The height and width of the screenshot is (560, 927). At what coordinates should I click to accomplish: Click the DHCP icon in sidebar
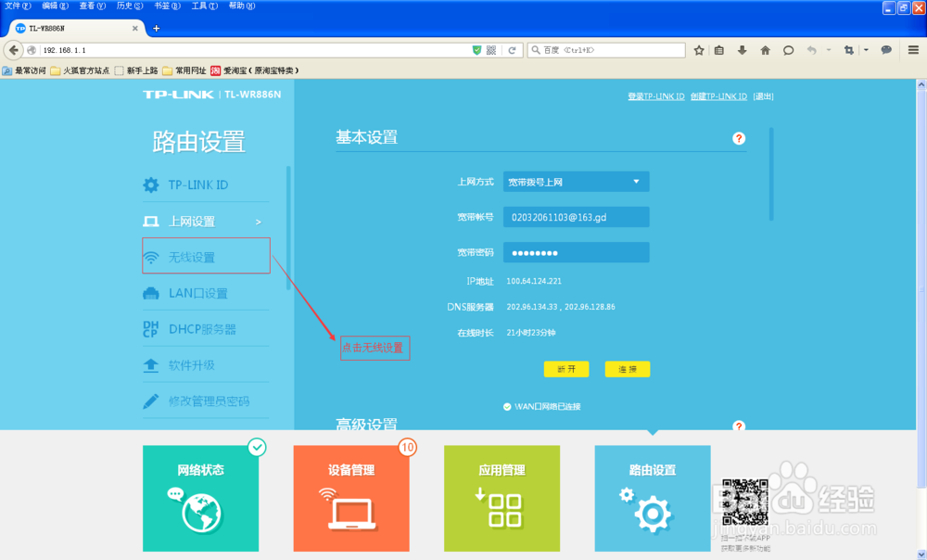(x=151, y=329)
